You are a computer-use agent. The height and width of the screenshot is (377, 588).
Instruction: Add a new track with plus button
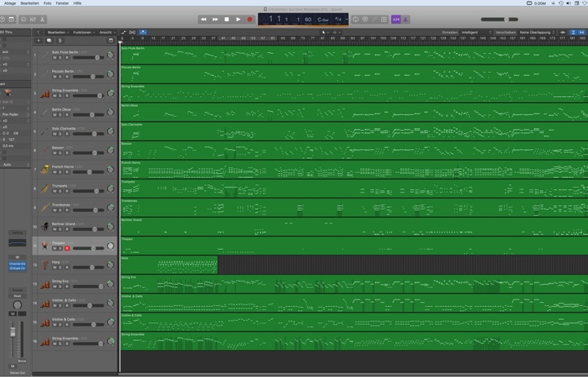pos(38,41)
